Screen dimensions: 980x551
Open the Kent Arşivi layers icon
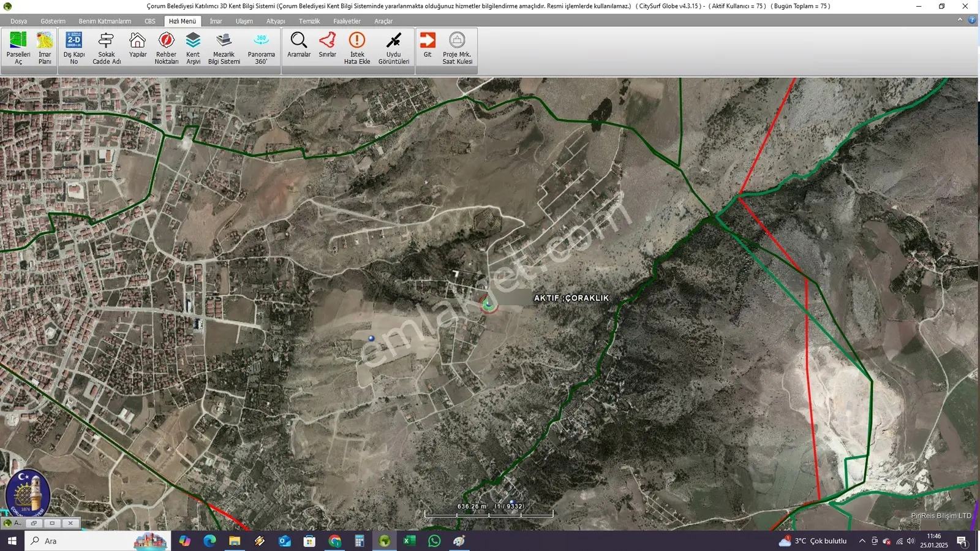[x=193, y=48]
